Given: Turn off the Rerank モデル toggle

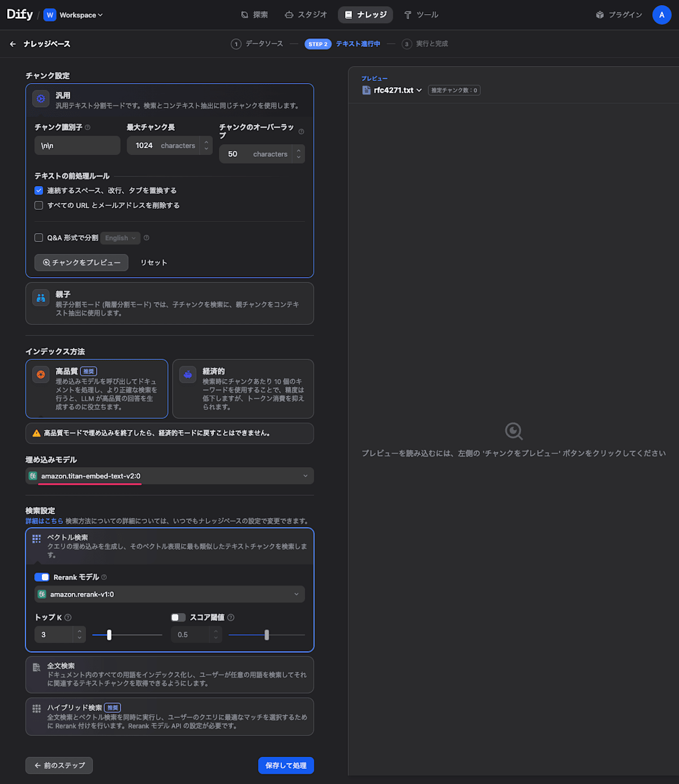Looking at the screenshot, I should (x=42, y=577).
